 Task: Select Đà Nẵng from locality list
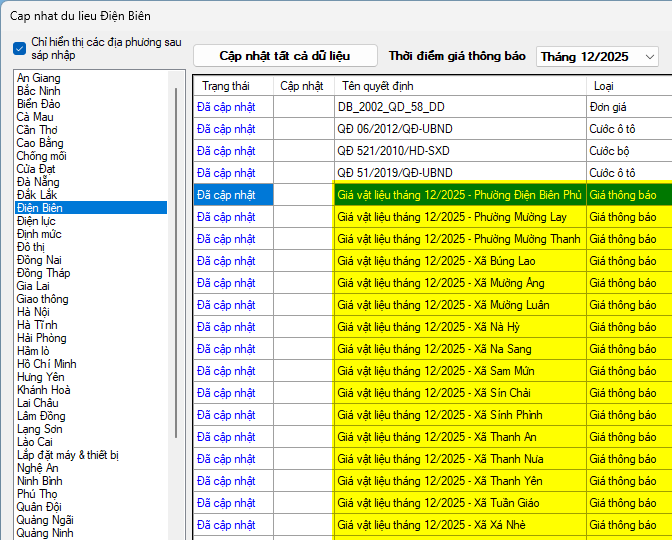(38, 182)
